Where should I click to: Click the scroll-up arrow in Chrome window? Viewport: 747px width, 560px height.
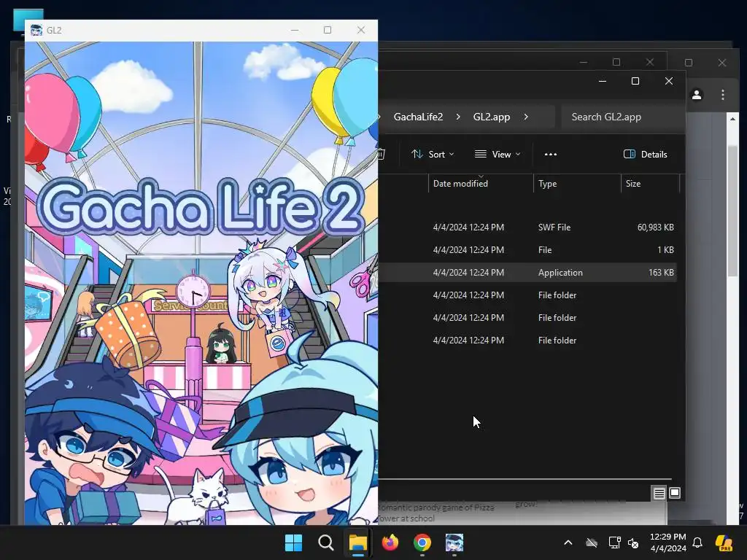tap(732, 119)
